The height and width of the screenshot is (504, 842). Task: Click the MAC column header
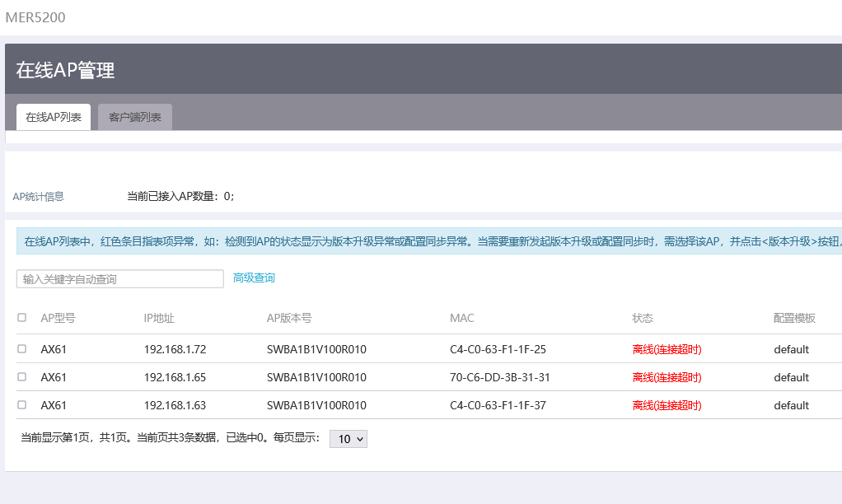click(462, 318)
